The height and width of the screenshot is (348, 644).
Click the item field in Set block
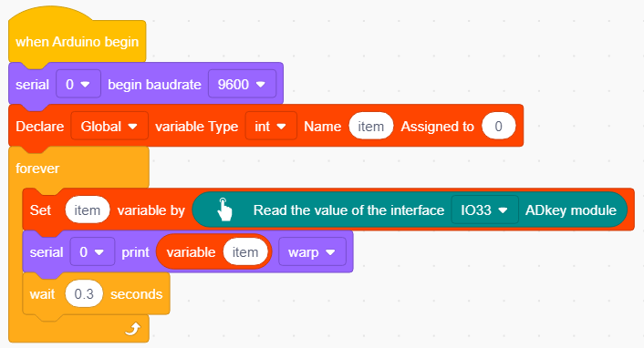(87, 210)
